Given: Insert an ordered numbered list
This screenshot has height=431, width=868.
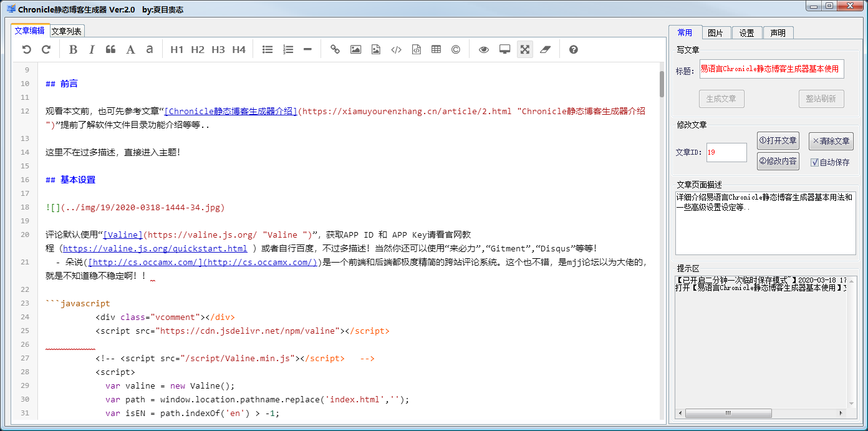Looking at the screenshot, I should 288,49.
